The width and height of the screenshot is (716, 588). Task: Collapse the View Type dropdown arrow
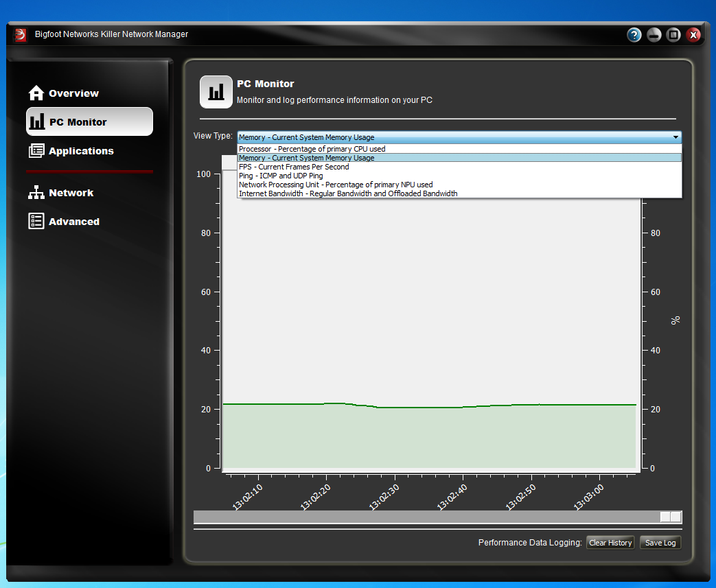click(x=675, y=137)
